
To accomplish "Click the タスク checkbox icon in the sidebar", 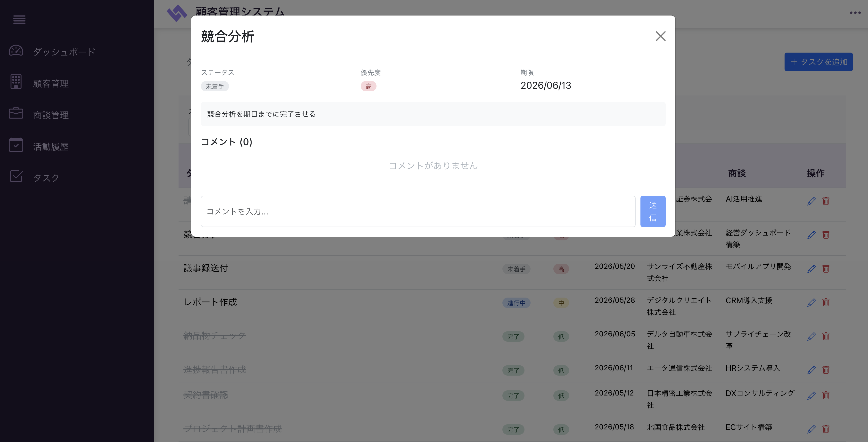I will pyautogui.click(x=16, y=176).
